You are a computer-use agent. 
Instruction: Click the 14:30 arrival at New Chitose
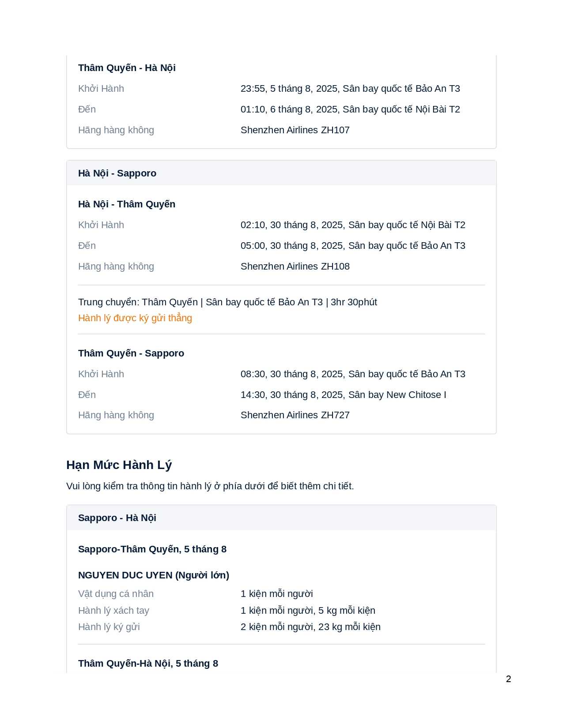click(343, 395)
